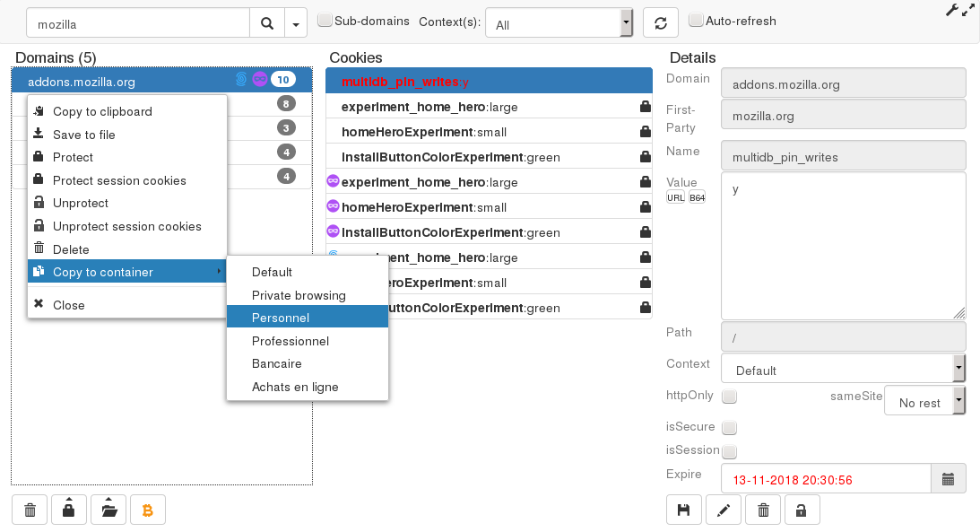Open the Context Default dropdown
This screenshot has width=980, height=532.
coord(843,369)
